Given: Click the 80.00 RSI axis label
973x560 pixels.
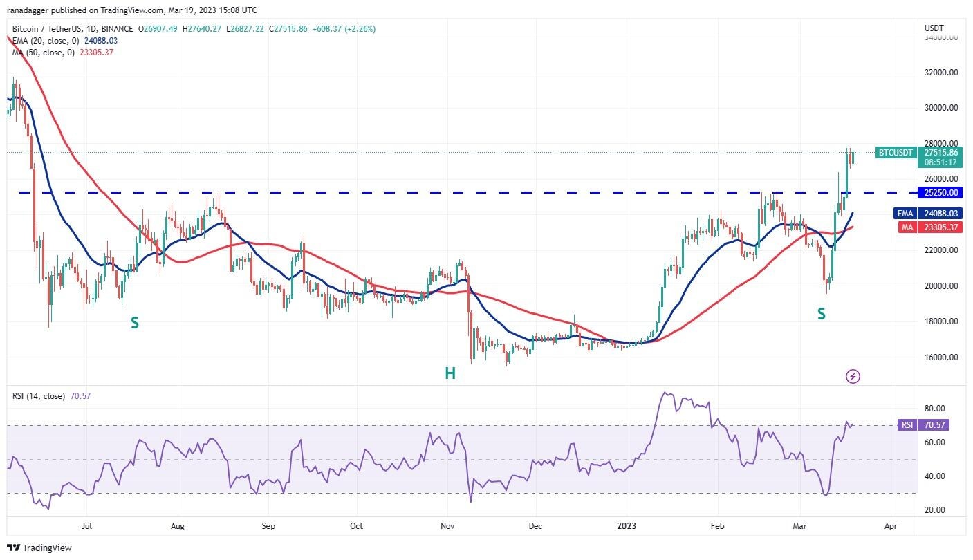Looking at the screenshot, I should [x=934, y=409].
